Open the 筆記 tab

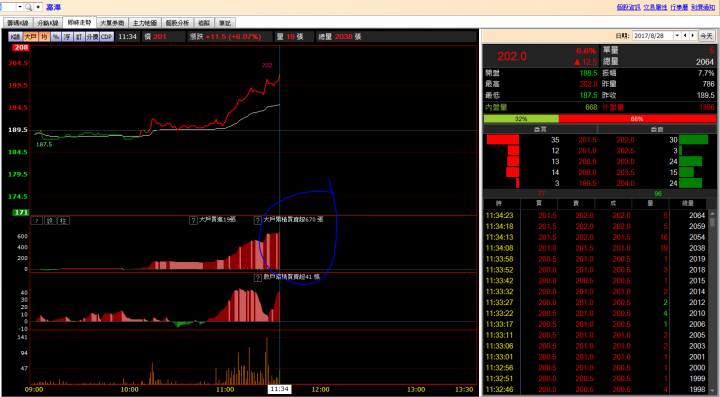(x=225, y=23)
